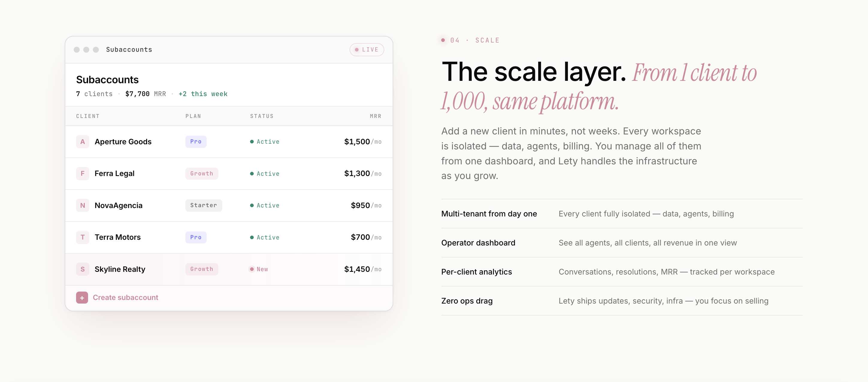
Task: Click the NovaAgencia 'N' avatar icon
Action: click(x=83, y=205)
